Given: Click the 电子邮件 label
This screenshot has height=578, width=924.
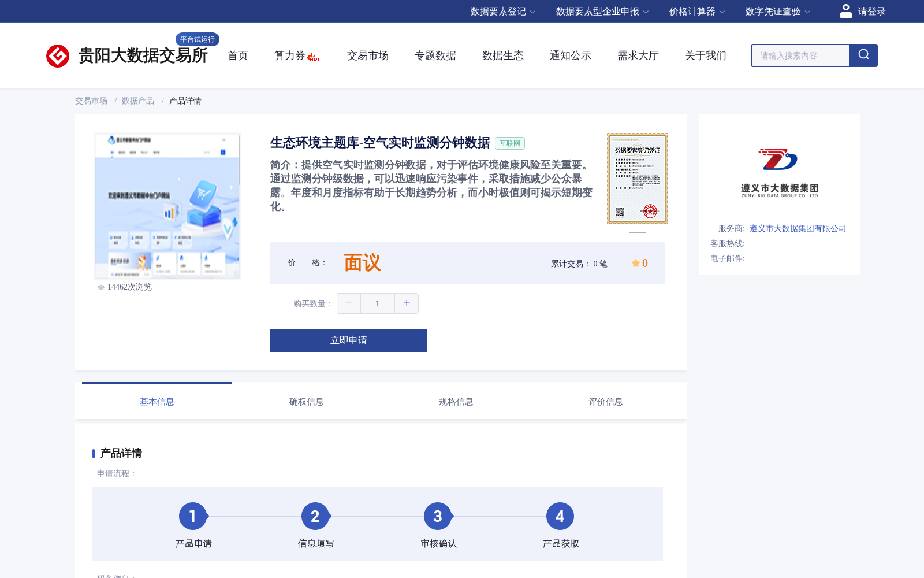Looking at the screenshot, I should (728, 258).
